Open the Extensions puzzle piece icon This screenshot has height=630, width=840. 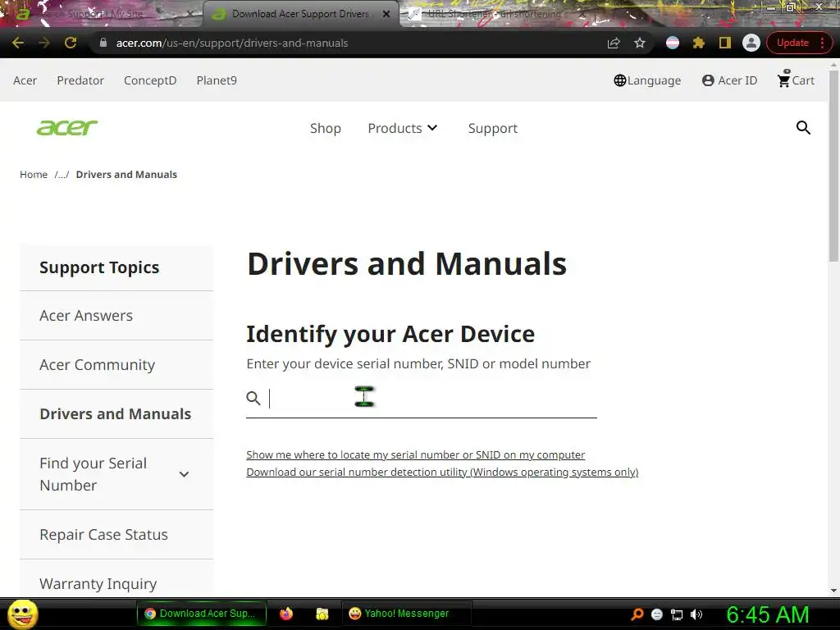point(699,43)
